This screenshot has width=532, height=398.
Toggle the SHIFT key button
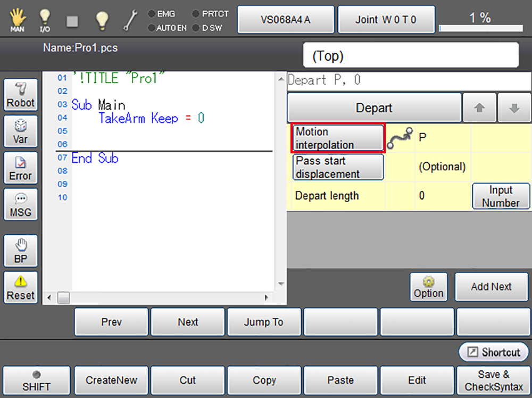click(x=36, y=380)
